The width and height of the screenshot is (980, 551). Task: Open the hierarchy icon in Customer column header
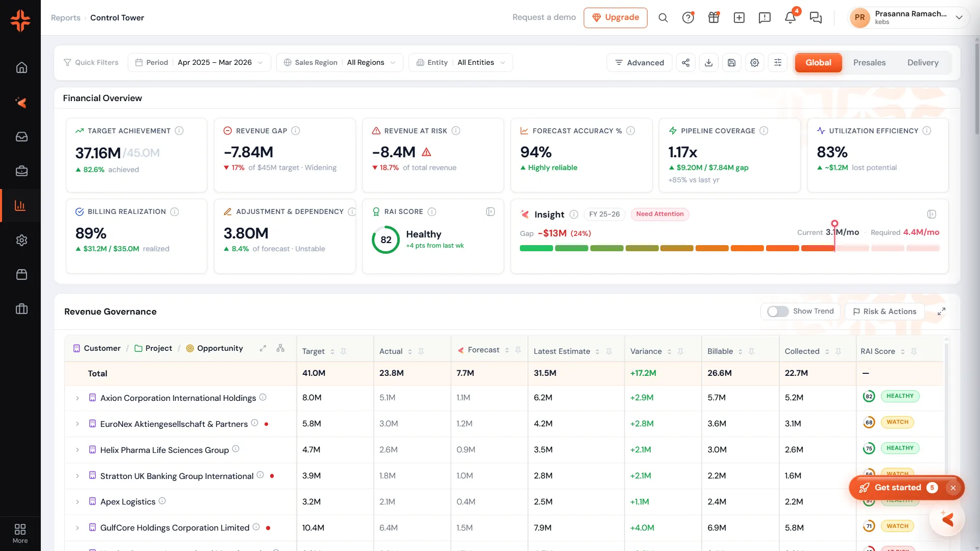point(280,348)
